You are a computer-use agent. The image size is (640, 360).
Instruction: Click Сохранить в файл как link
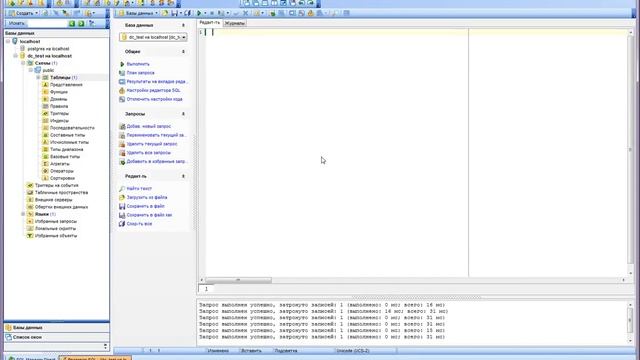[x=149, y=215]
